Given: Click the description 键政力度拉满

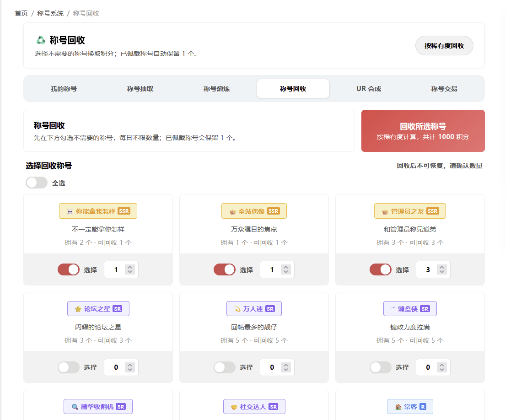Looking at the screenshot, I should point(410,327).
